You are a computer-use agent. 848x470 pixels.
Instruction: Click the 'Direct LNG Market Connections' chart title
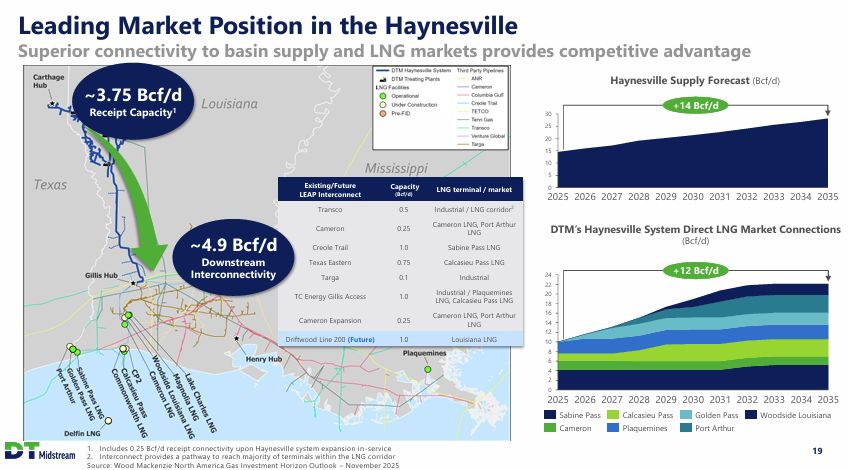tap(695, 229)
